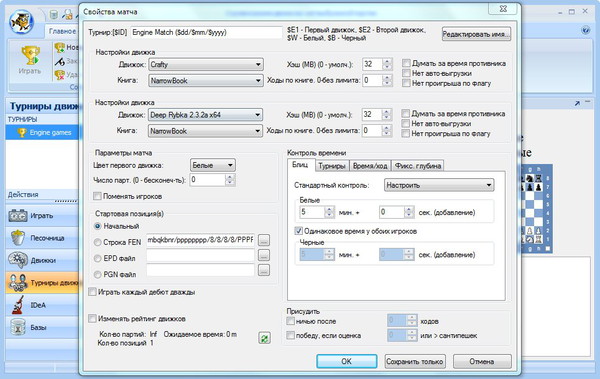Click browse button next to Строка FEN
This screenshot has height=379, width=600.
tap(264, 240)
